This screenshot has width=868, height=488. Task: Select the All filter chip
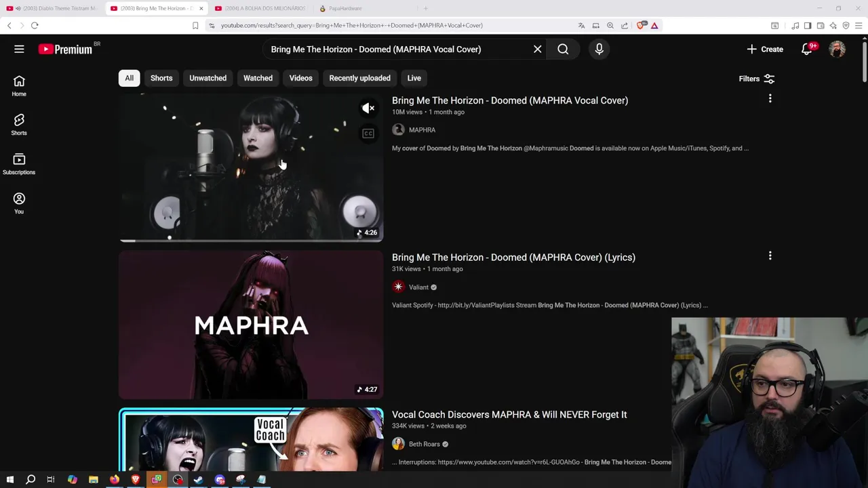click(x=129, y=78)
